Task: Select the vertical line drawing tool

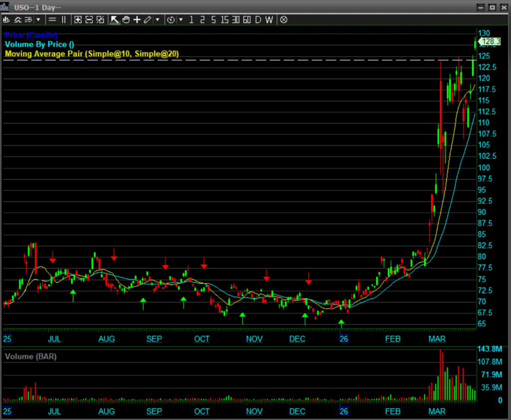Action: tap(63, 19)
